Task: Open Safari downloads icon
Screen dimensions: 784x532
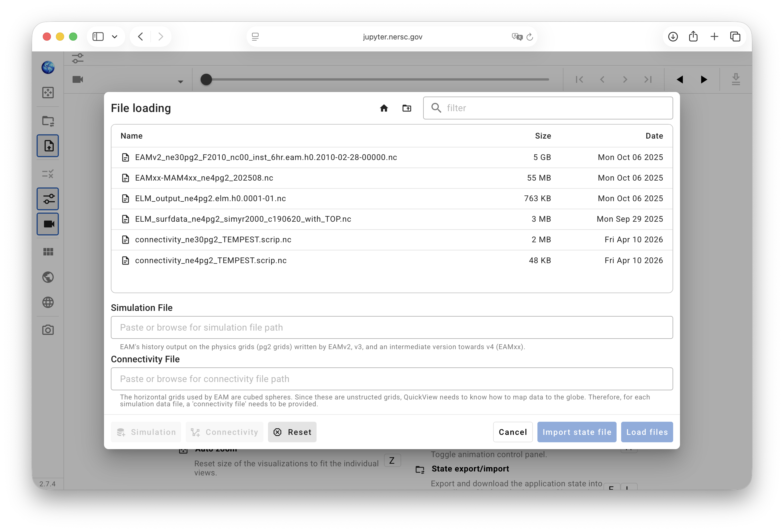Action: click(673, 37)
